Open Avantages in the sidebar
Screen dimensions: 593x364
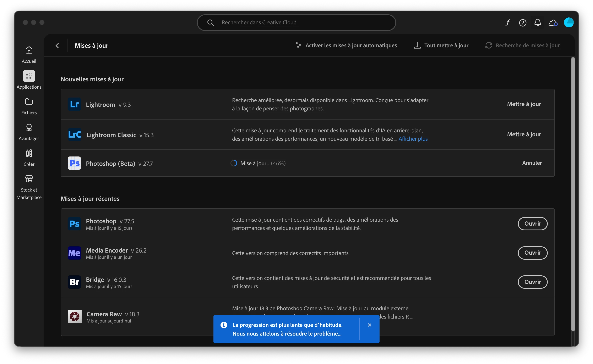29,132
